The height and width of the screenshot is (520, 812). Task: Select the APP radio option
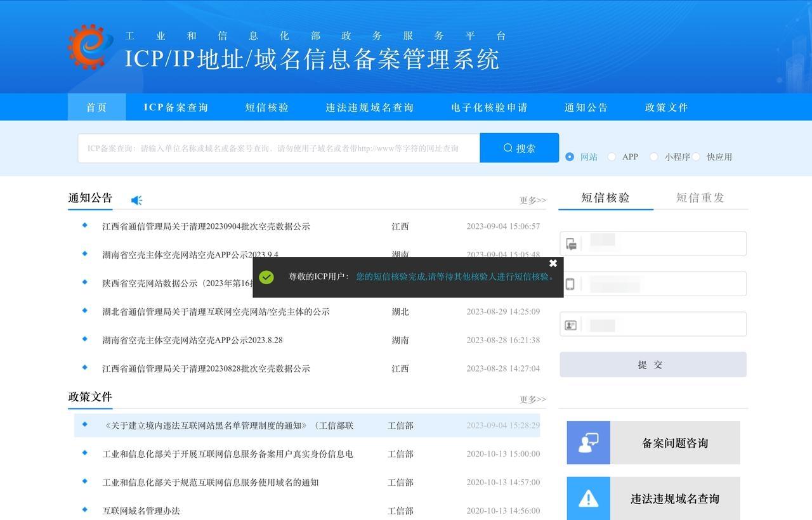(x=612, y=157)
